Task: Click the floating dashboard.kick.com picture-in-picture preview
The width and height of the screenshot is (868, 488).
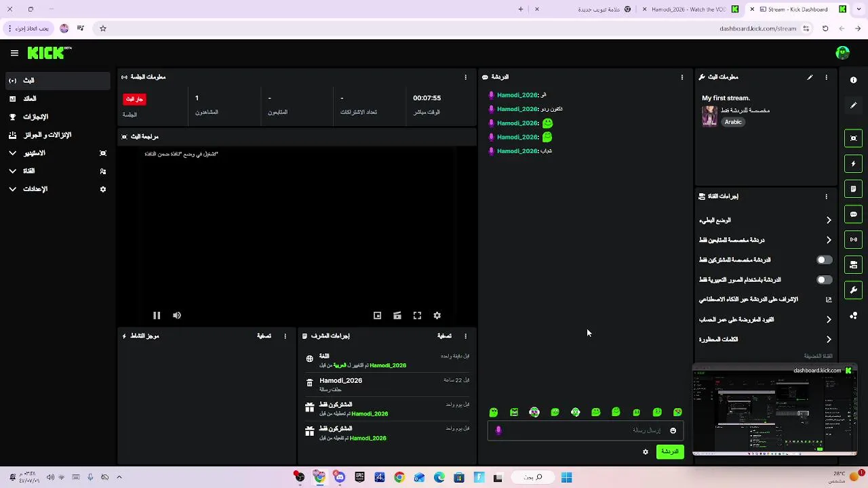Action: click(x=775, y=411)
